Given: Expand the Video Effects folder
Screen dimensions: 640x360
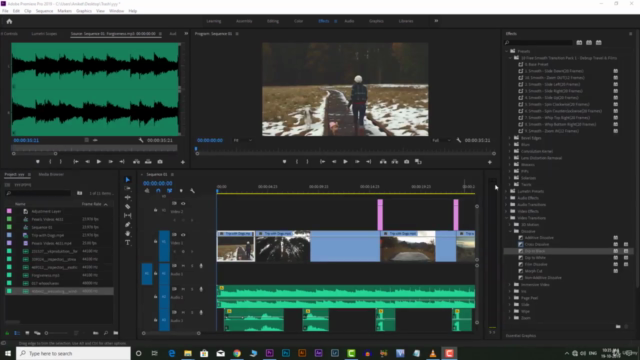Looking at the screenshot, I should tap(507, 211).
